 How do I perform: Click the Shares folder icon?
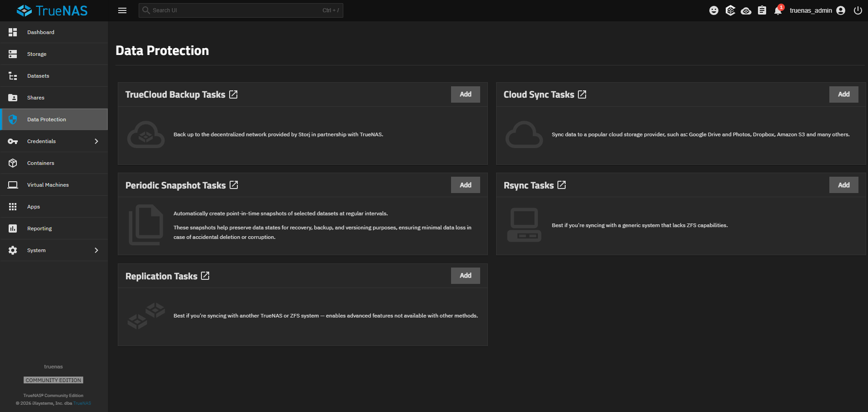(13, 98)
